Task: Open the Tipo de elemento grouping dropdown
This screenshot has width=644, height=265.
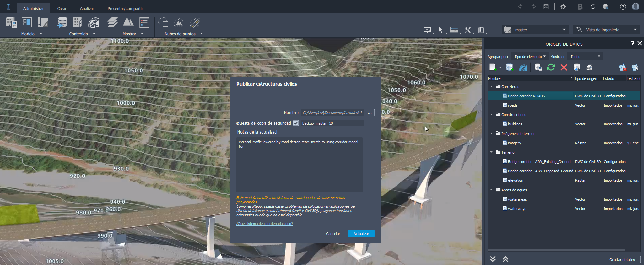Action: (530, 56)
